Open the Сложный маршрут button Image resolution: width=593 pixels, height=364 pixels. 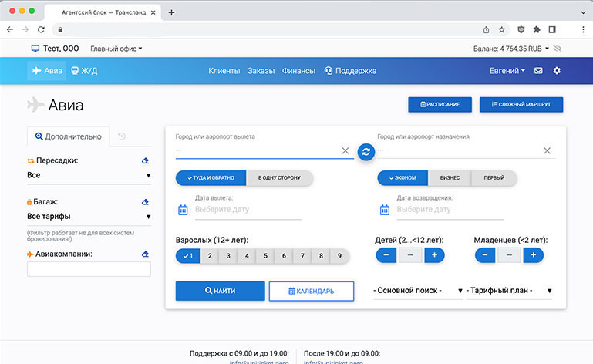(x=521, y=105)
